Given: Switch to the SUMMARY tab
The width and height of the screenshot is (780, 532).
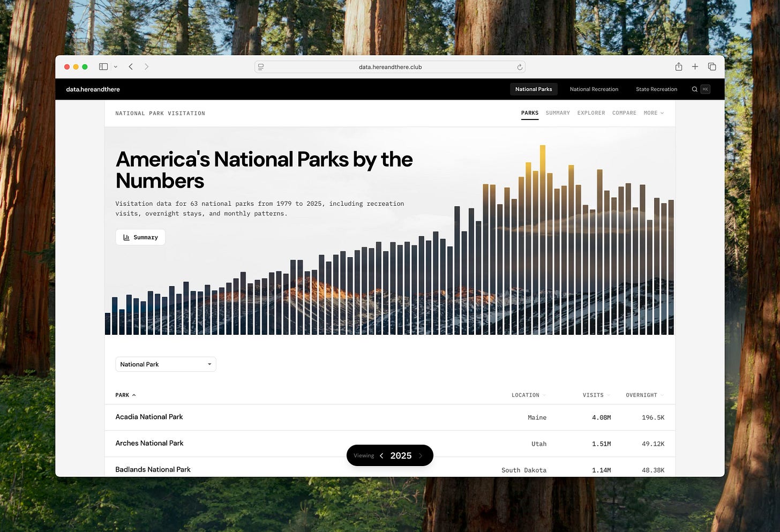Looking at the screenshot, I should [x=558, y=113].
